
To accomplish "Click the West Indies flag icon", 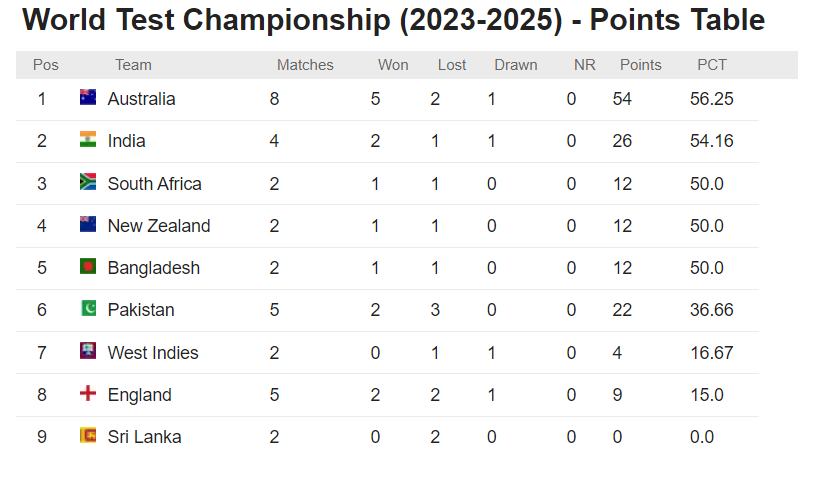I will point(88,352).
